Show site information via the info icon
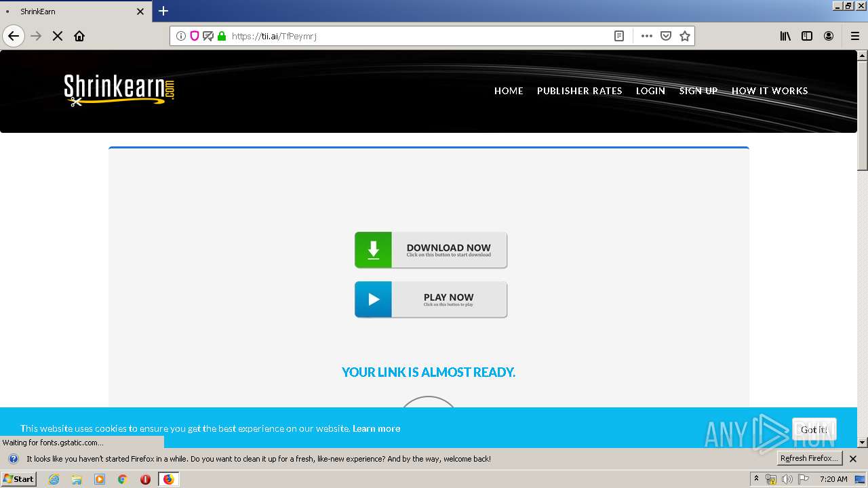 [x=181, y=36]
